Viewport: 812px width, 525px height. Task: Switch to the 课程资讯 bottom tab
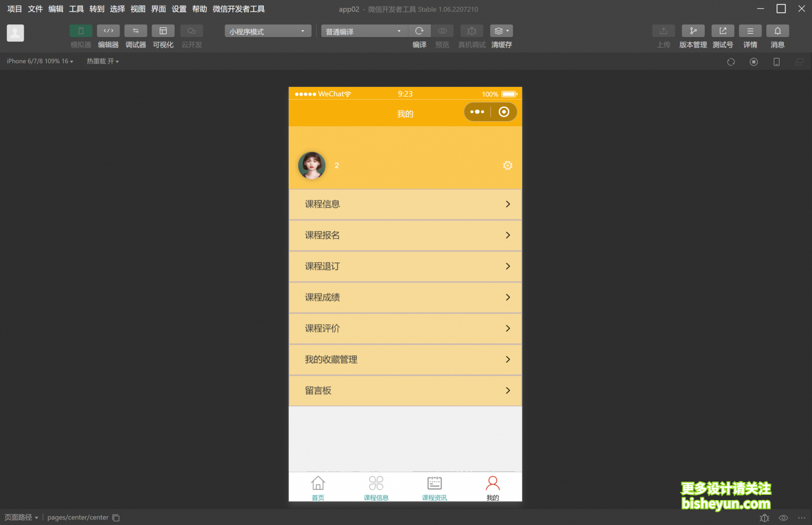coord(434,487)
